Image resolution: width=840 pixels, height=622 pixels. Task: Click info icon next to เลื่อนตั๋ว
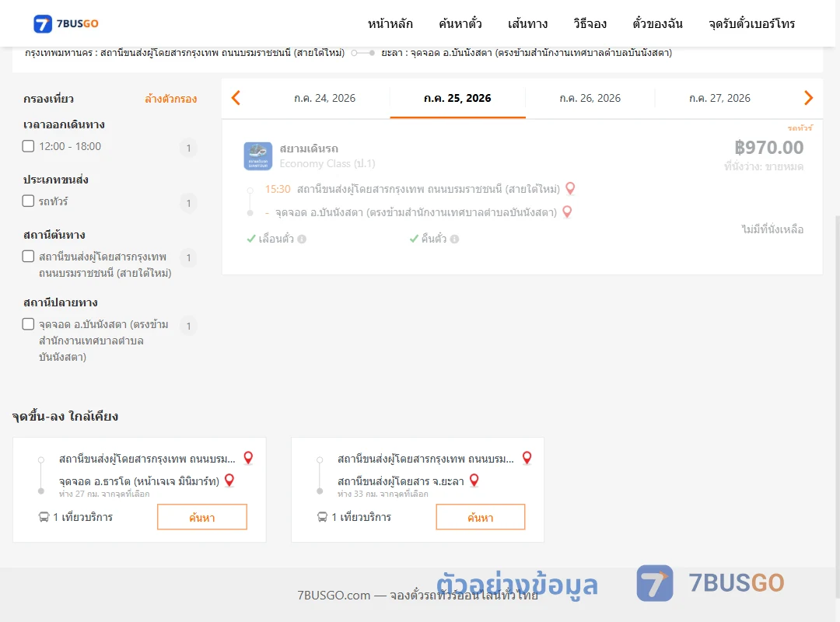point(302,239)
